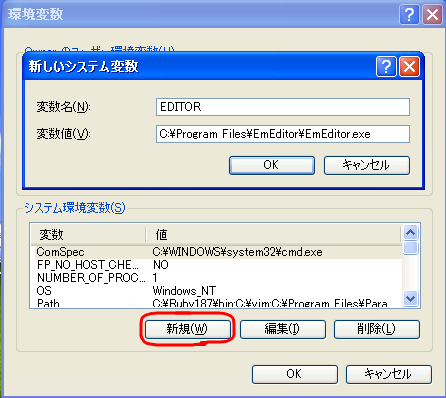Click the scroll up arrow of system variables list
The width and height of the screenshot is (446, 398).
[410, 233]
